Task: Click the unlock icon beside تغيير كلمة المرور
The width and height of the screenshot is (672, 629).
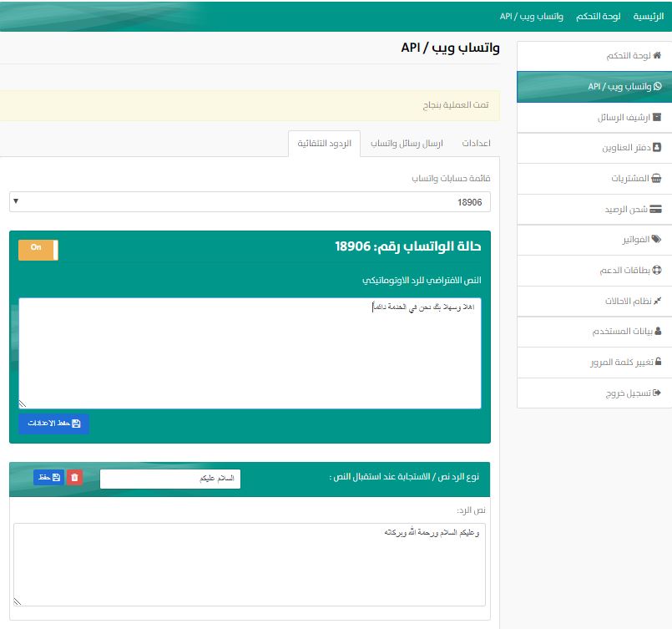Action: tap(659, 362)
